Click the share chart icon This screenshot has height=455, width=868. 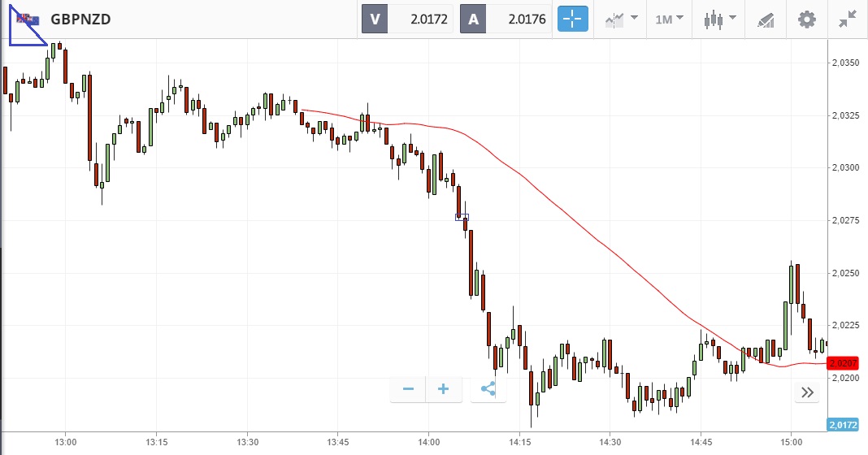(488, 389)
